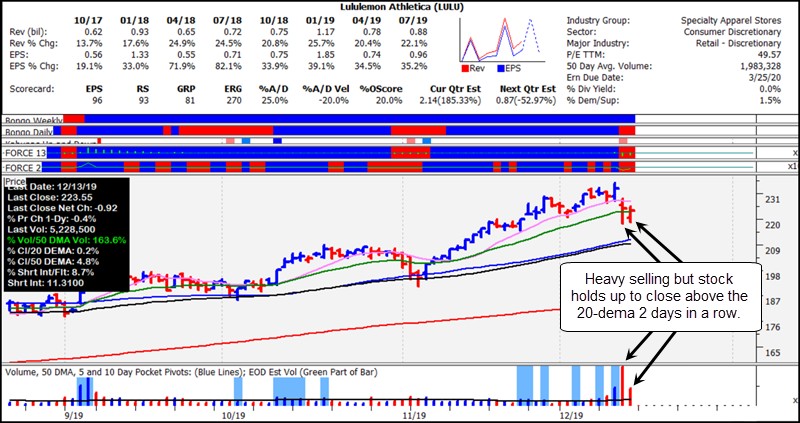Click the 50 Day Avg. Volume value 1,983,328

[759, 66]
